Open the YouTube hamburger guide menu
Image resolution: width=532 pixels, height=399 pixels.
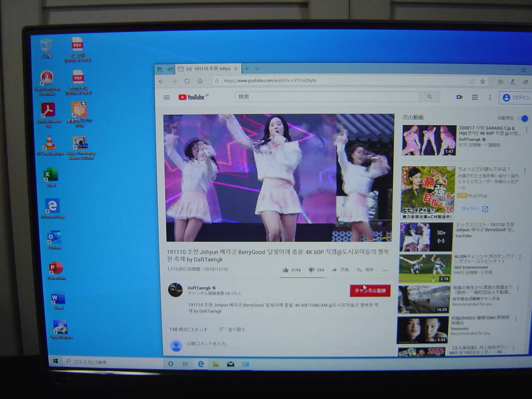167,98
